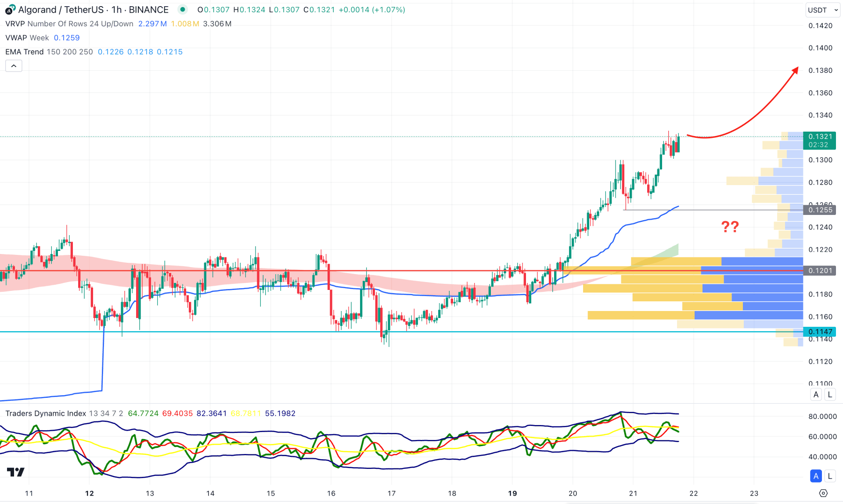Toggle auto scale button in price pane
843x504 pixels.
[x=816, y=394]
